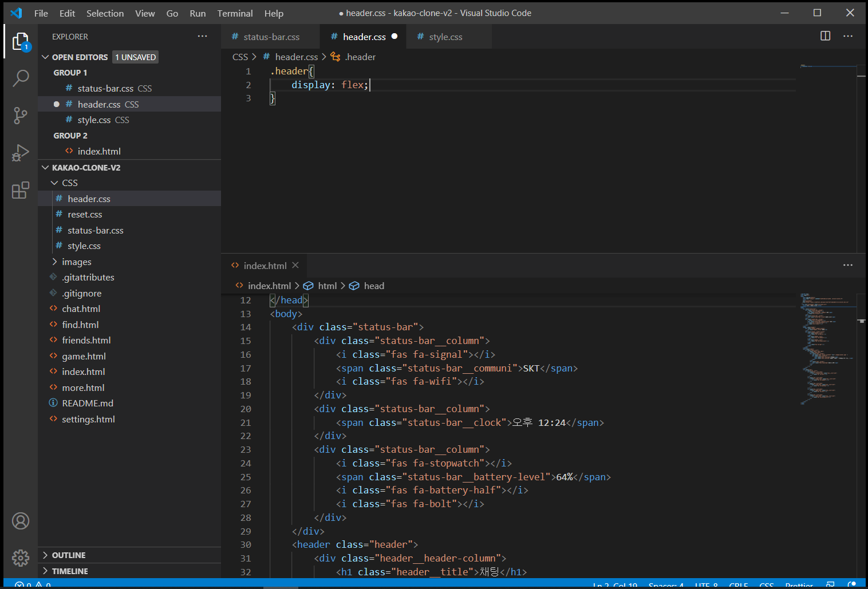Image resolution: width=868 pixels, height=589 pixels.
Task: Select status-bar.css under Group 1
Action: pos(129,88)
